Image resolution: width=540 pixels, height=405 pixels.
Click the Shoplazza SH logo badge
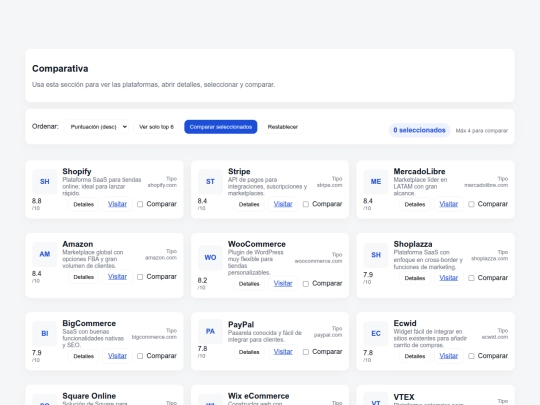coord(376,255)
